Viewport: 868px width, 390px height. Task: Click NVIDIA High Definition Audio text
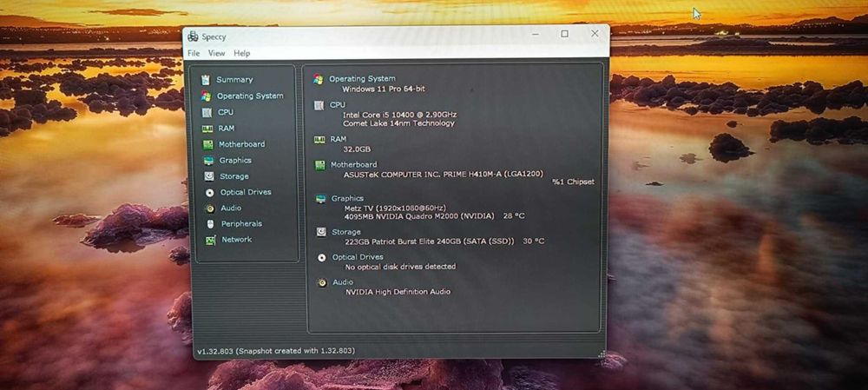(x=398, y=292)
